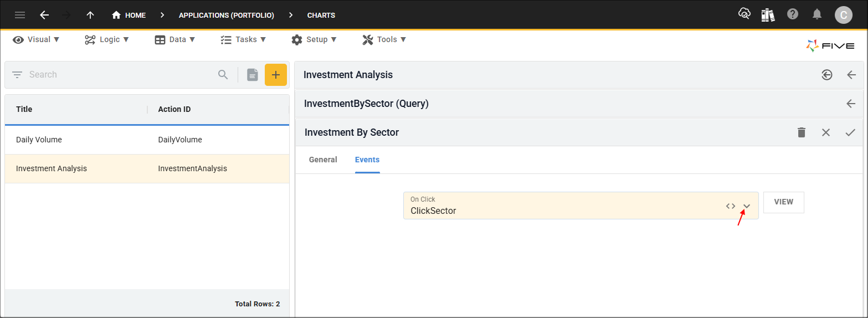868x318 pixels.
Task: Open the help question mark icon
Action: tap(793, 14)
